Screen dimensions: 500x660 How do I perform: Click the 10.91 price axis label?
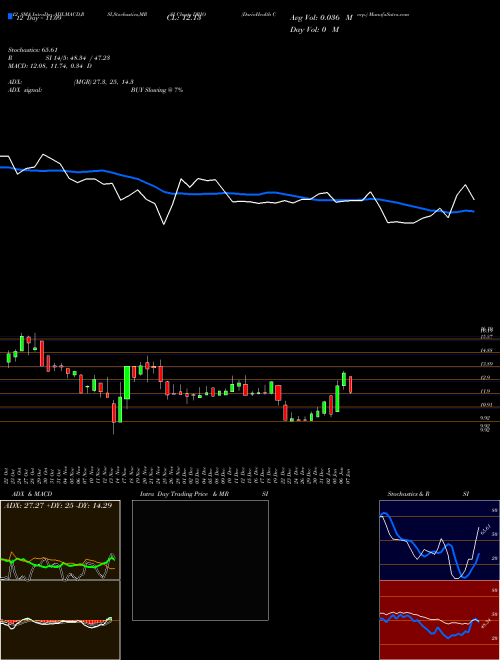pos(487,405)
